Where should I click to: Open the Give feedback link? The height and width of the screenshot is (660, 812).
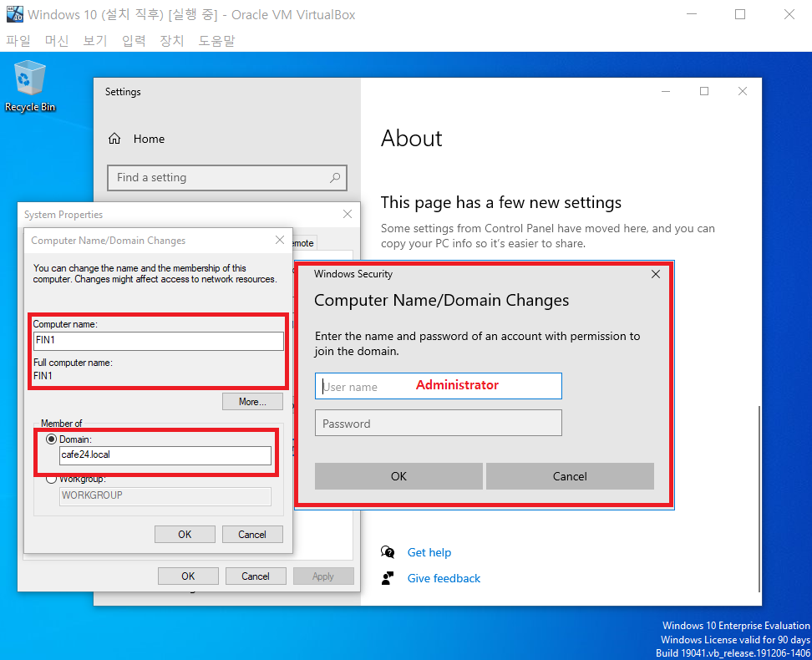click(x=444, y=578)
